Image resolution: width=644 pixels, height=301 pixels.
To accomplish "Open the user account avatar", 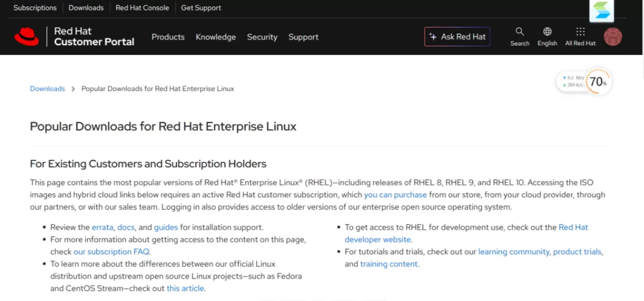I will (x=613, y=37).
